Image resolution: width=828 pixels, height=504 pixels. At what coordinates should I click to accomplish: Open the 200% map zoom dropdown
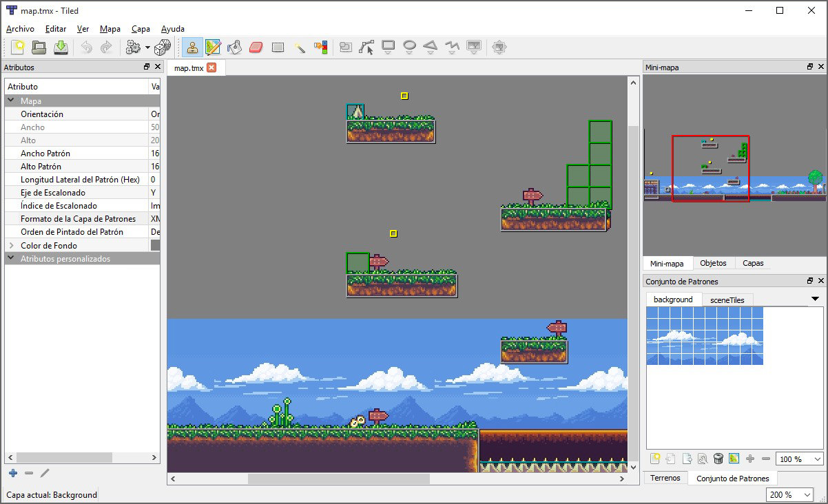[x=789, y=494]
